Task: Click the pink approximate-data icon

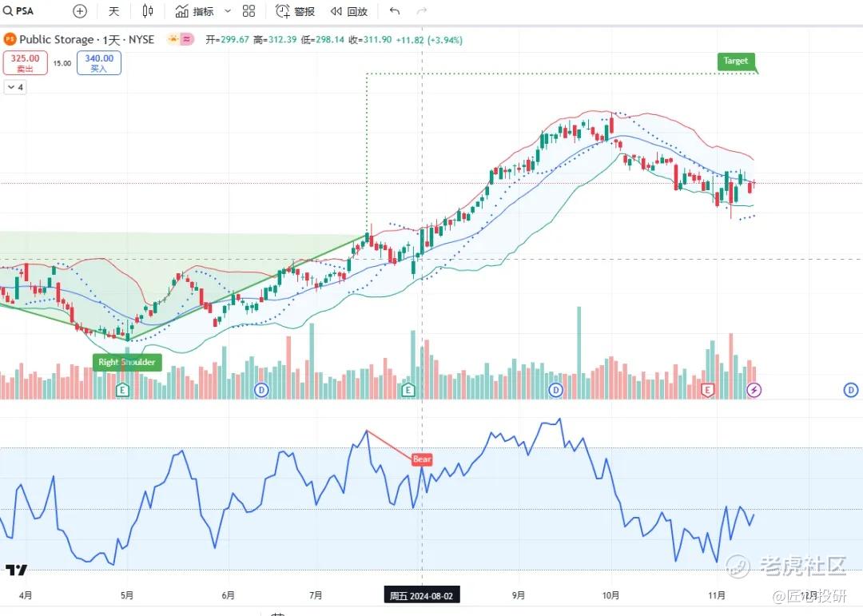Action: coord(187,40)
